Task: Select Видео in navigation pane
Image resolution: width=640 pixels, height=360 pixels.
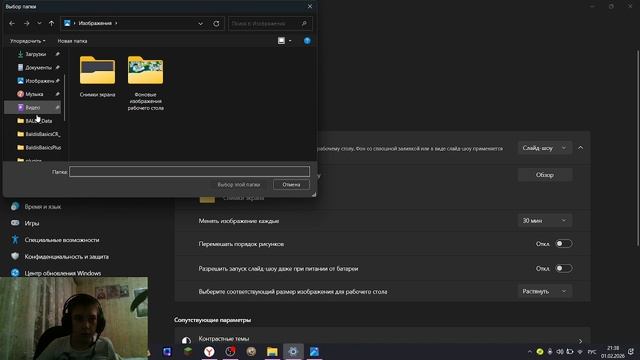Action: point(33,107)
